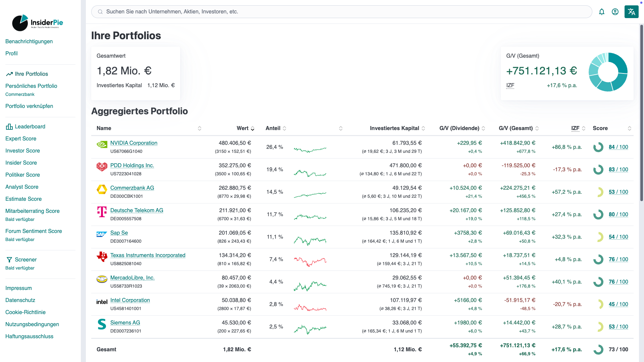The width and height of the screenshot is (644, 362).
Task: Click the Deutsche Telekom logo icon
Action: 102,212
